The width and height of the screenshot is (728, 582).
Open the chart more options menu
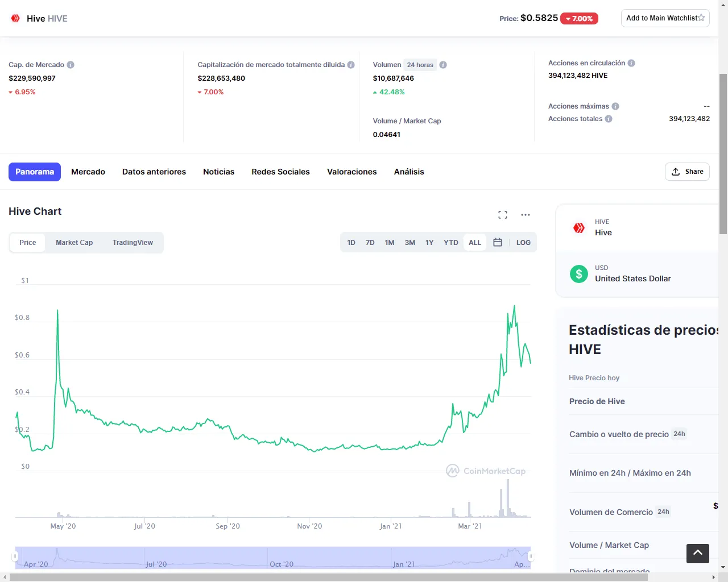[526, 215]
